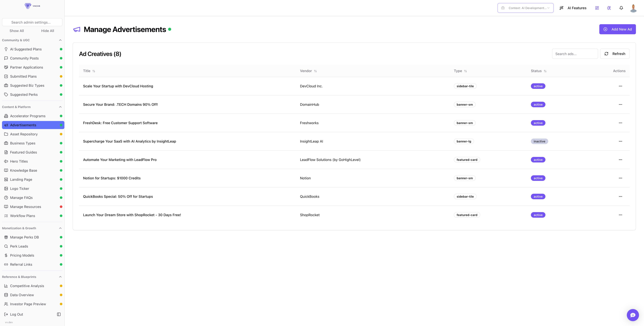The height and width of the screenshot is (326, 644).
Task: Collapse the Monetization & Growth section
Action: 60,228
